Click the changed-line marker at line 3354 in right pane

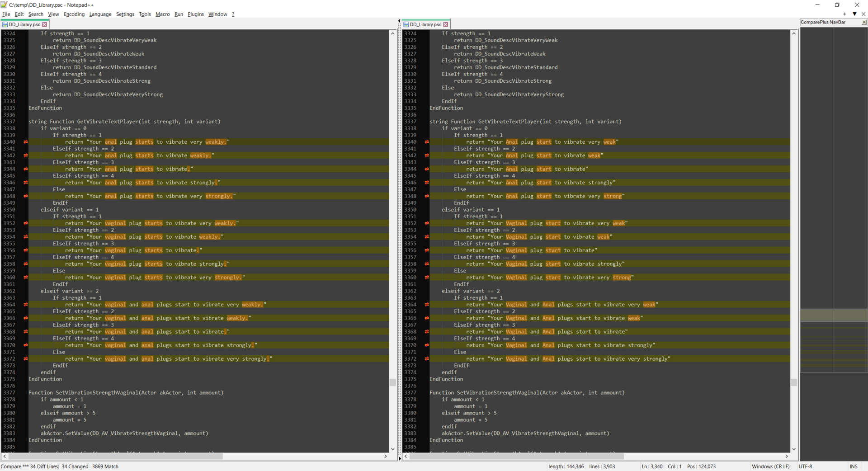coord(427,237)
